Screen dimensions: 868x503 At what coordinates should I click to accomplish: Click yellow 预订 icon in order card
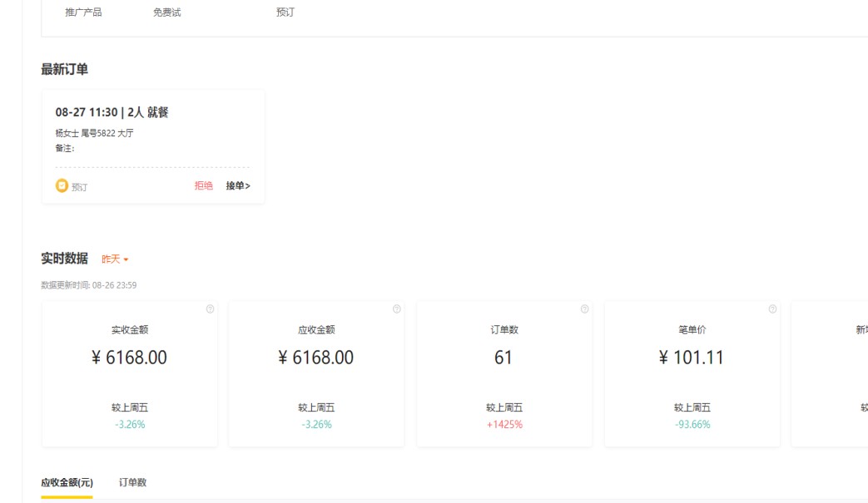pyautogui.click(x=62, y=186)
